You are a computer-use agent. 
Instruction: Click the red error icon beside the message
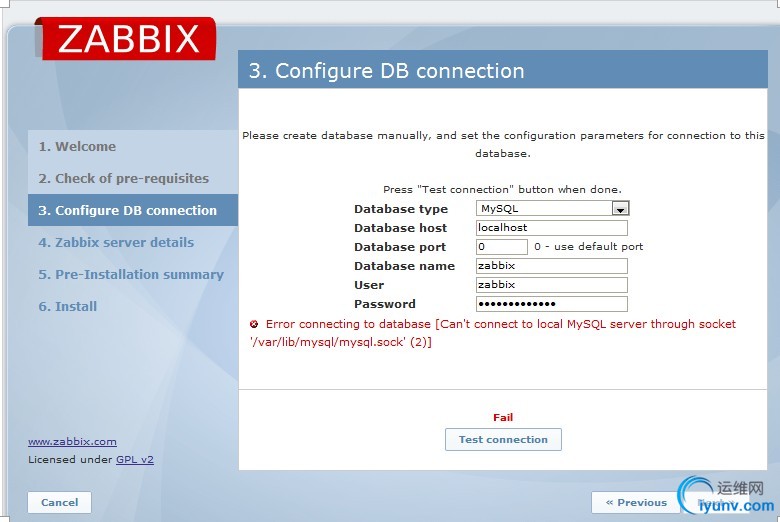coord(254,324)
